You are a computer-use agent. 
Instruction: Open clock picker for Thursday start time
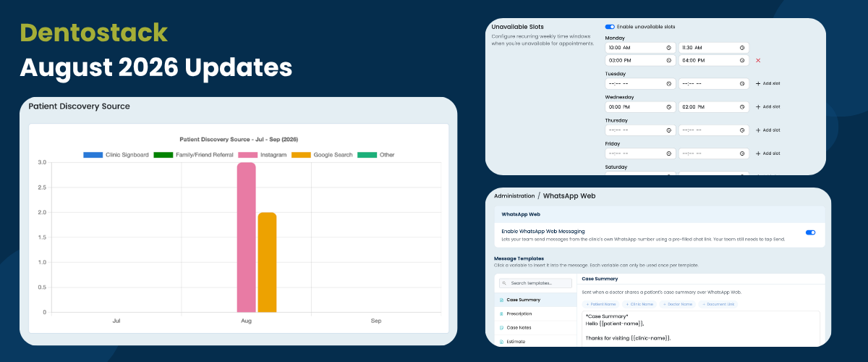pyautogui.click(x=669, y=130)
